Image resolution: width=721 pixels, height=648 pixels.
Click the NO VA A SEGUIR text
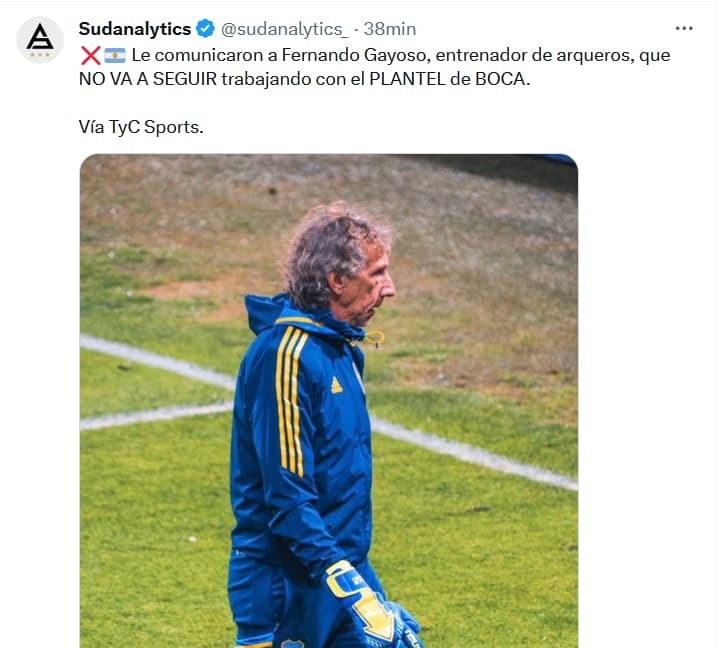point(148,79)
